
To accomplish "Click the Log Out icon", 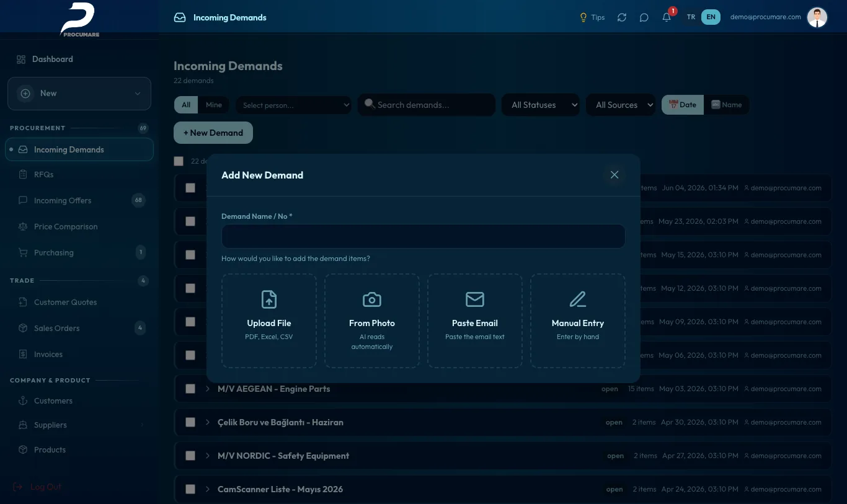I will click(x=18, y=487).
